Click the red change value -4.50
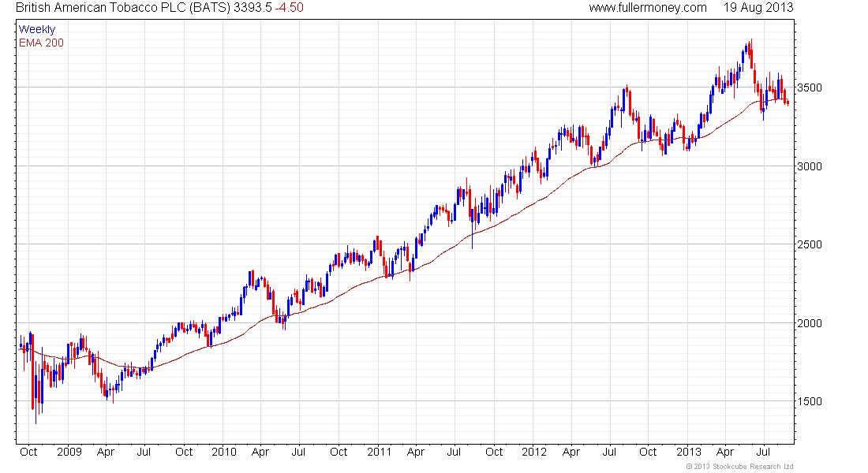The image size is (868, 473). (289, 8)
